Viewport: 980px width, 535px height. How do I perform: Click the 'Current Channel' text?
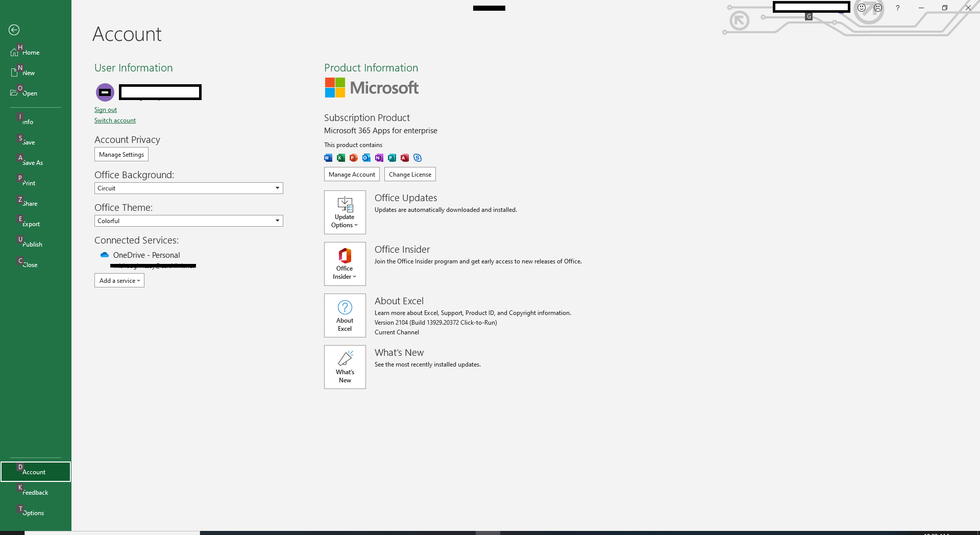(397, 332)
